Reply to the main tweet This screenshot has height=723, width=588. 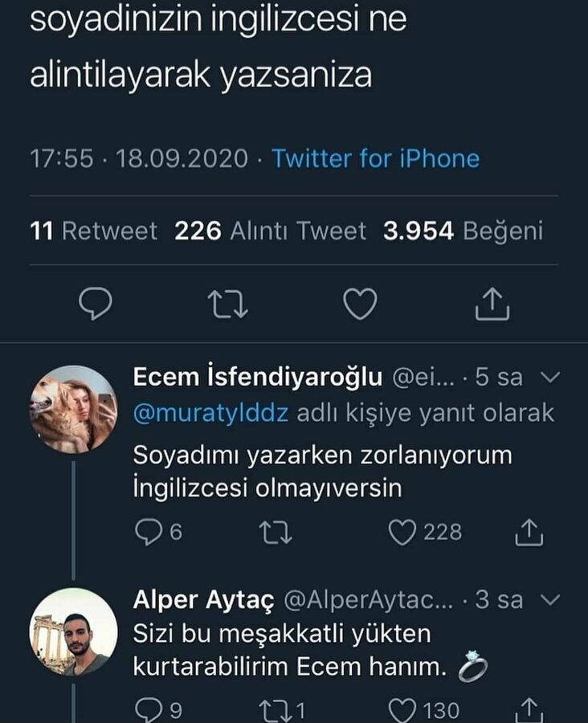[x=96, y=304]
